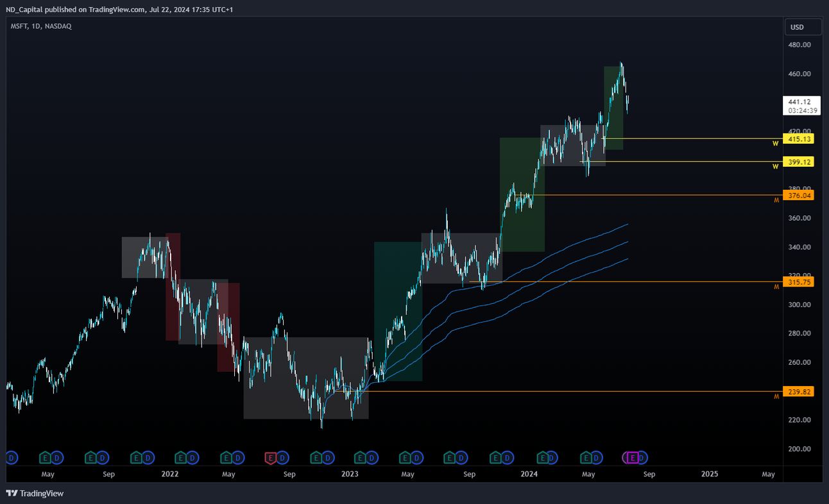Click the MSFT, 1D, NASDAQ symbol title

coord(41,26)
